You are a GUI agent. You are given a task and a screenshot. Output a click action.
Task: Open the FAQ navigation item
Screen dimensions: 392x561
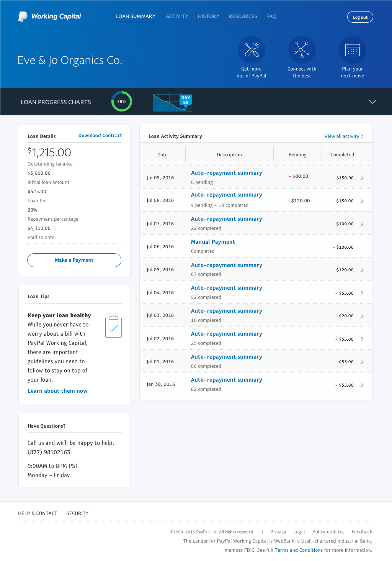pos(271,16)
